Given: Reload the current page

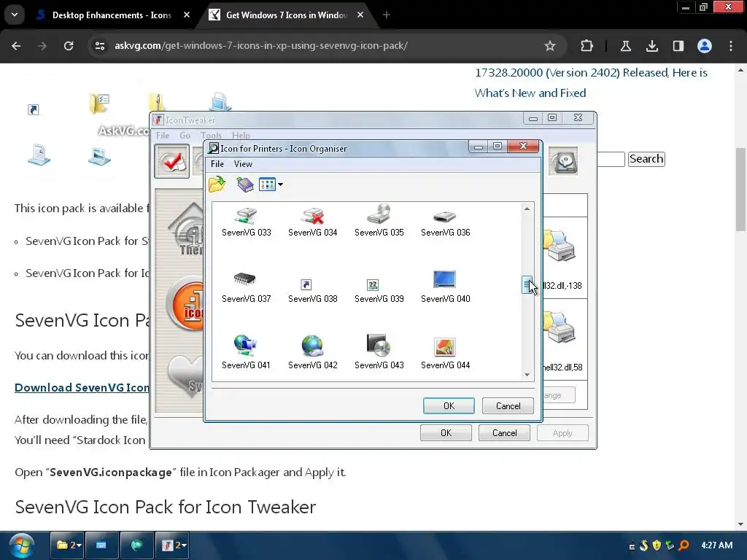Looking at the screenshot, I should 69,46.
